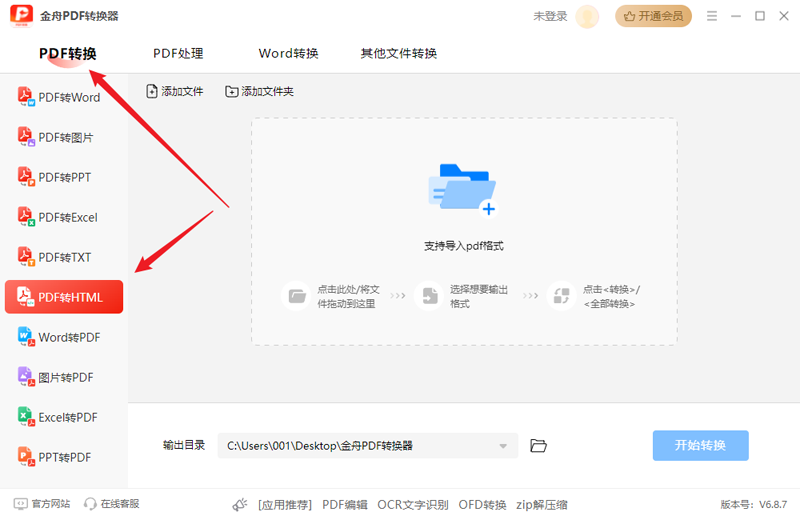Click the highlighted PDF转HTML item
800x520 pixels.
click(64, 297)
